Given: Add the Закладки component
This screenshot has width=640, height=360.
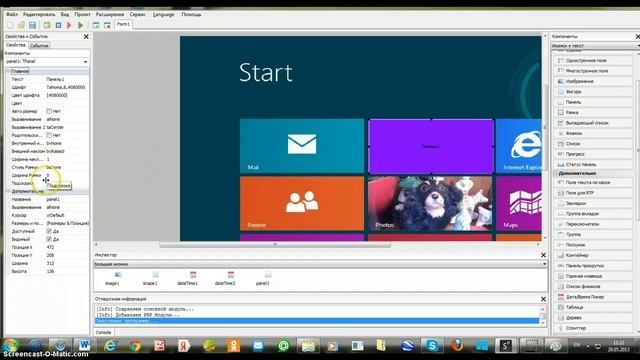Looking at the screenshot, I should 593,203.
